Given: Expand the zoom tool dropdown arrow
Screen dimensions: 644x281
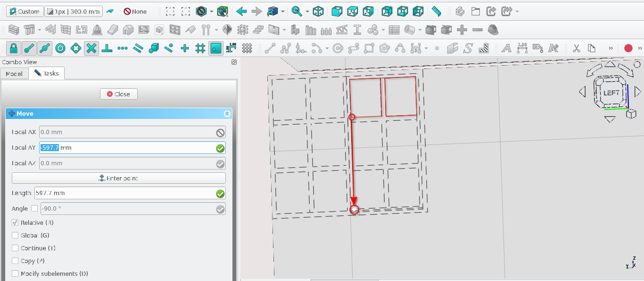Looking at the screenshot, I should (x=307, y=11).
